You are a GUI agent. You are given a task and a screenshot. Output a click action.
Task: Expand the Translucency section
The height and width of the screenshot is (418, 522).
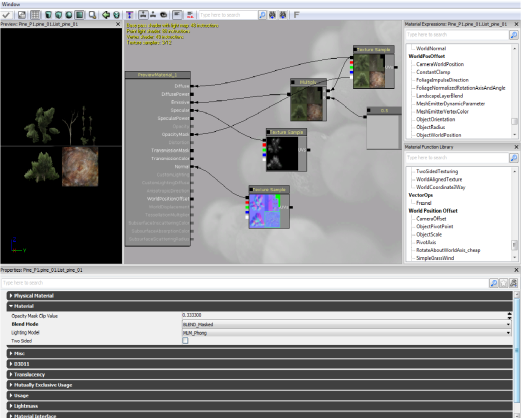click(259, 374)
